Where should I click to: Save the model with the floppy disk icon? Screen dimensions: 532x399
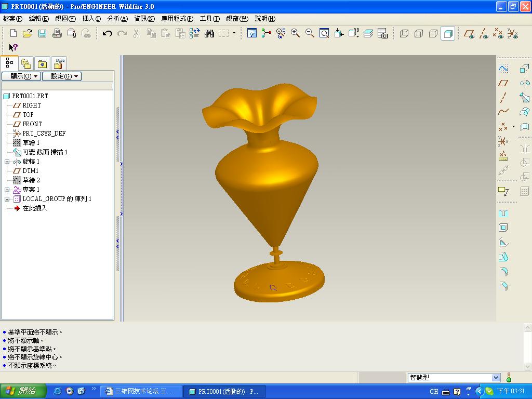point(43,33)
